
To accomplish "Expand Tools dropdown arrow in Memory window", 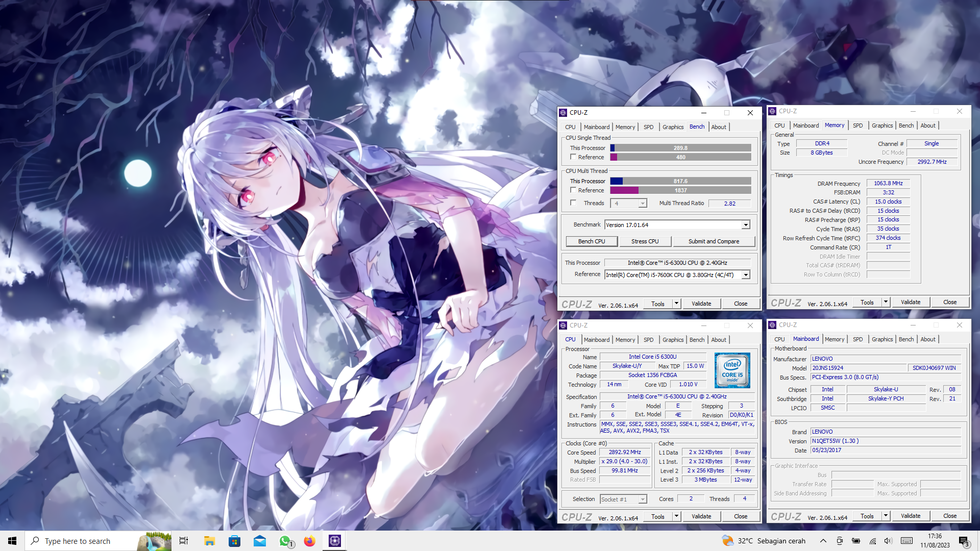I will point(886,302).
